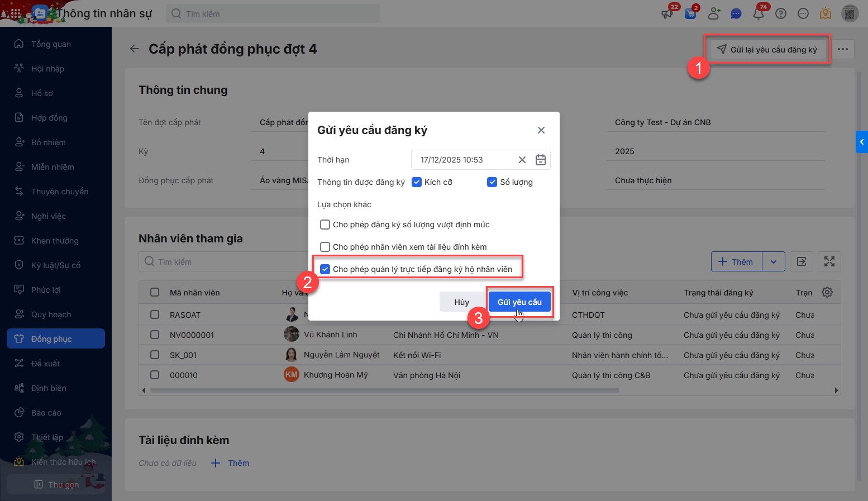
Task: Open Kỷ luật/Sự cố in the sidebar
Action: [x=56, y=265]
